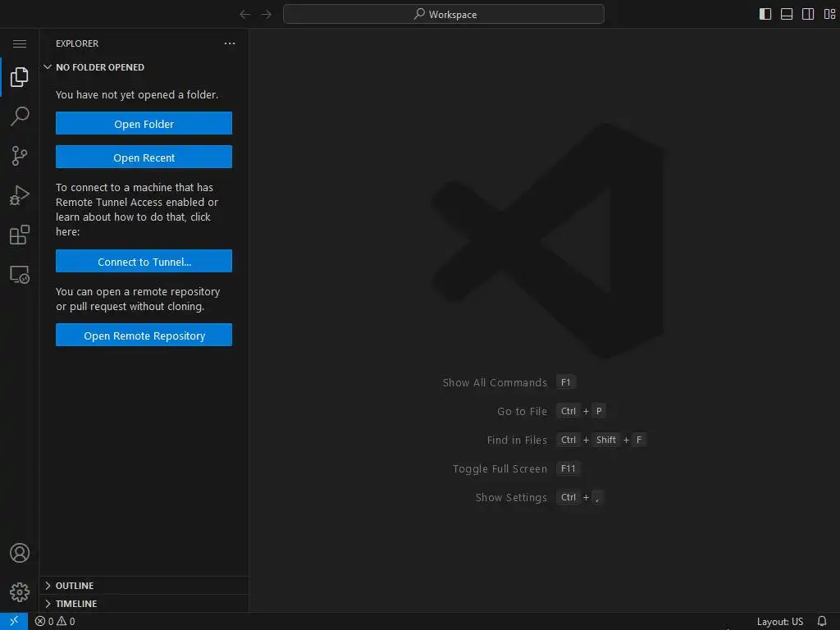The height and width of the screenshot is (630, 840).
Task: Toggle the bottom panel visibility
Action: coord(787,15)
